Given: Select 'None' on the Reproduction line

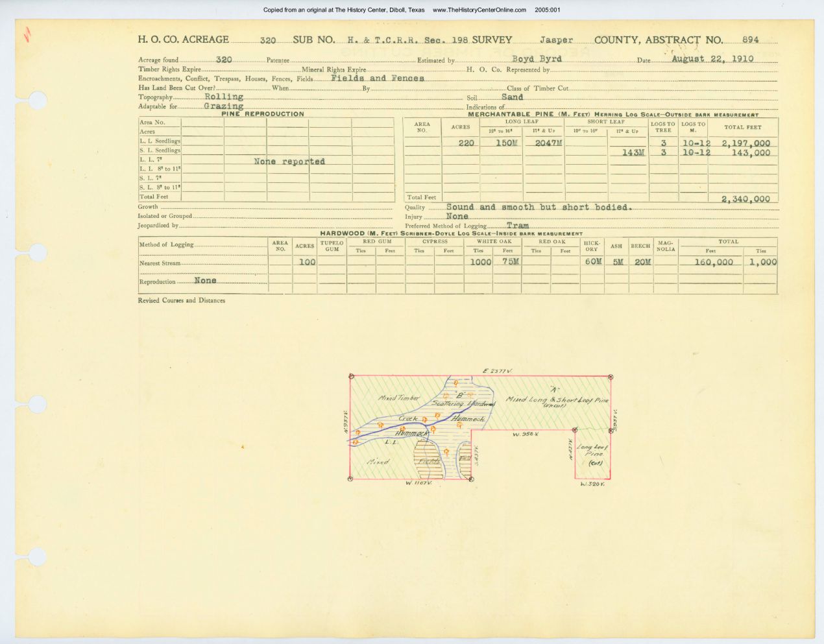Looking at the screenshot, I should click(205, 281).
